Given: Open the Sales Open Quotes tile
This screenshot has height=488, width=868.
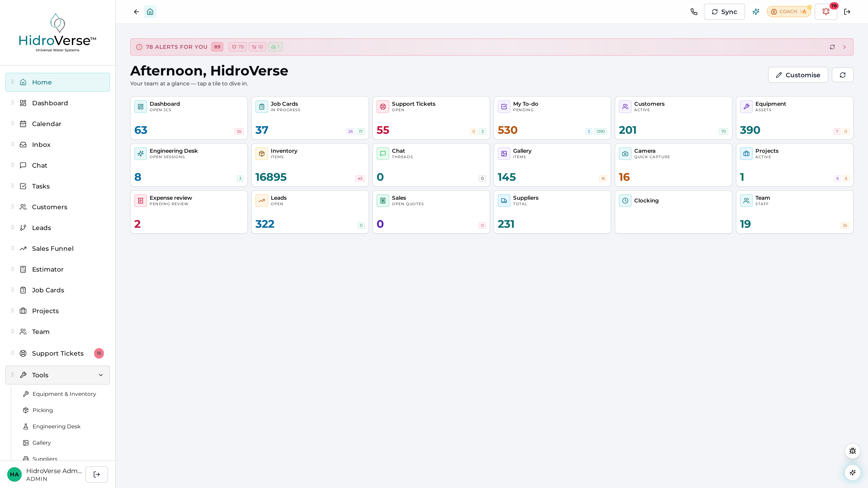Looking at the screenshot, I should click(x=431, y=212).
